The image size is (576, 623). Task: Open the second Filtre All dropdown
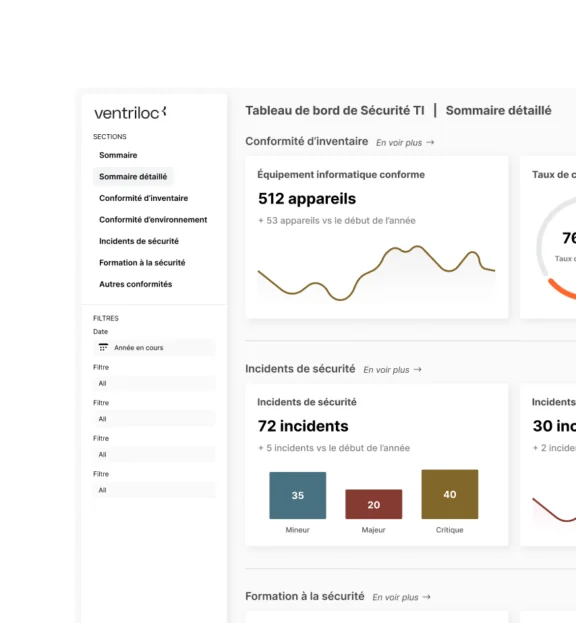[155, 419]
